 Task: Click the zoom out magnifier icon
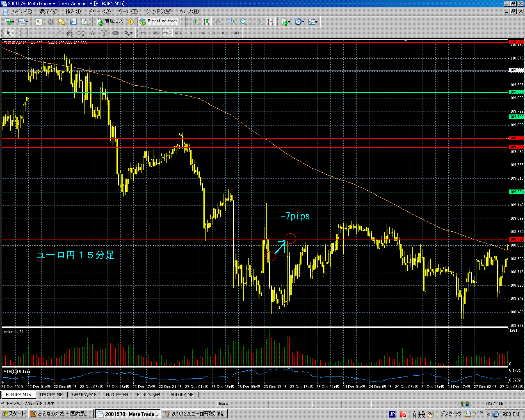[x=243, y=22]
